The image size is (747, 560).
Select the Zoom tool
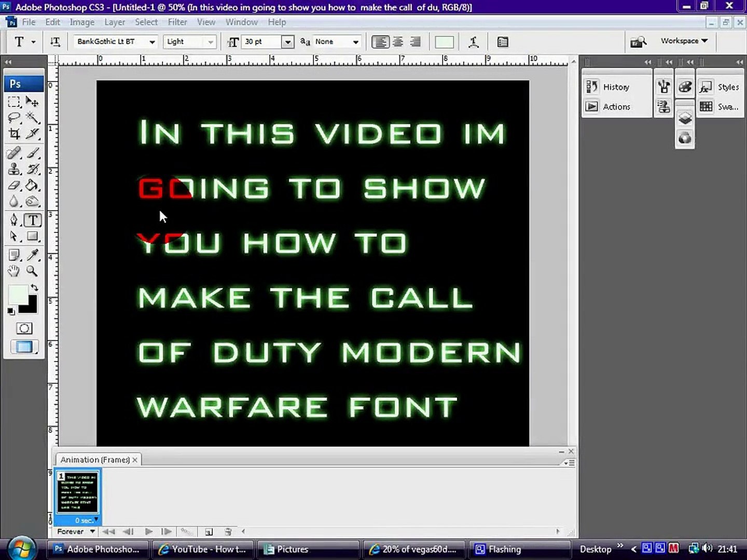pos(32,271)
